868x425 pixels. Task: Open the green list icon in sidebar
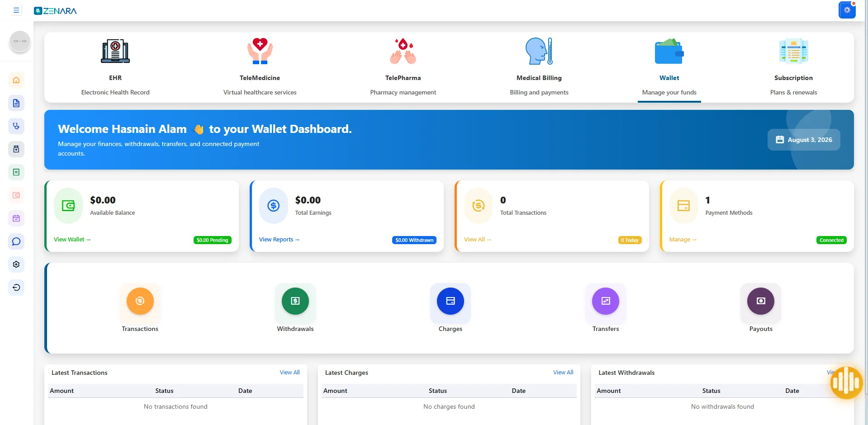pyautogui.click(x=16, y=172)
